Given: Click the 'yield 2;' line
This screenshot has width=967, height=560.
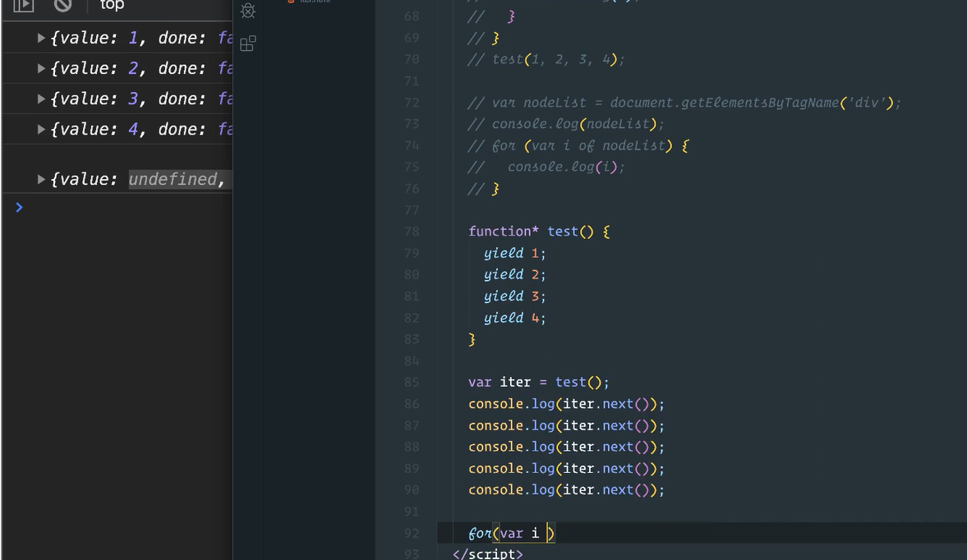Looking at the screenshot, I should 514,275.
